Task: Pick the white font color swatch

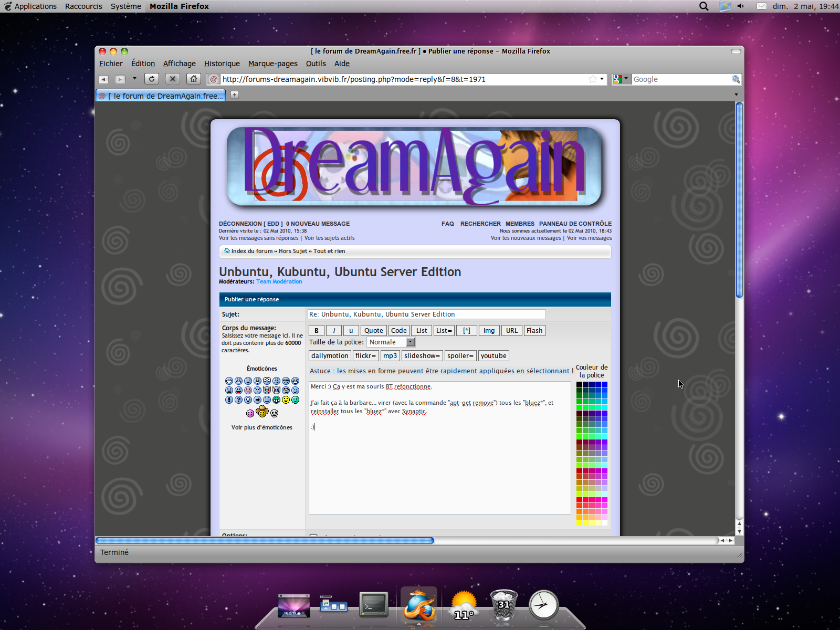Action: [x=604, y=523]
